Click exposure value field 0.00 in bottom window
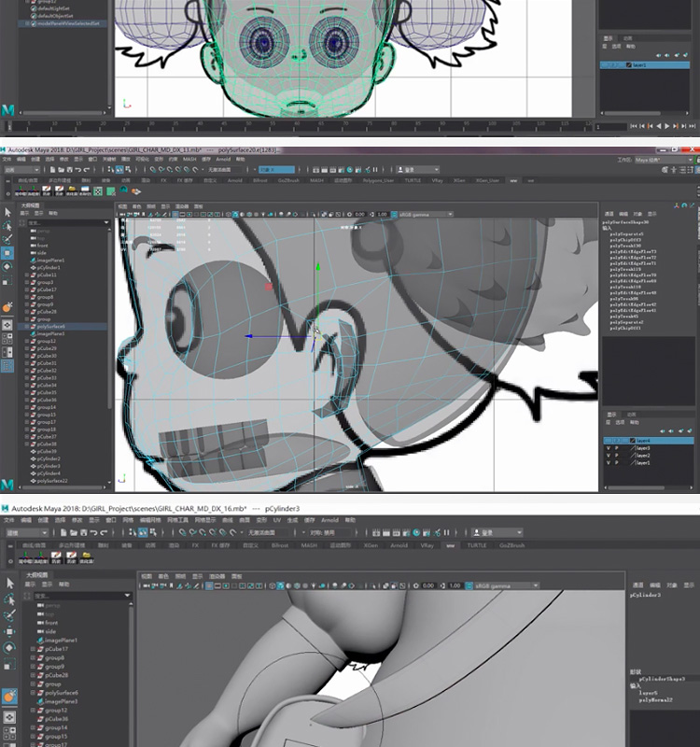The image size is (700, 747). [428, 585]
